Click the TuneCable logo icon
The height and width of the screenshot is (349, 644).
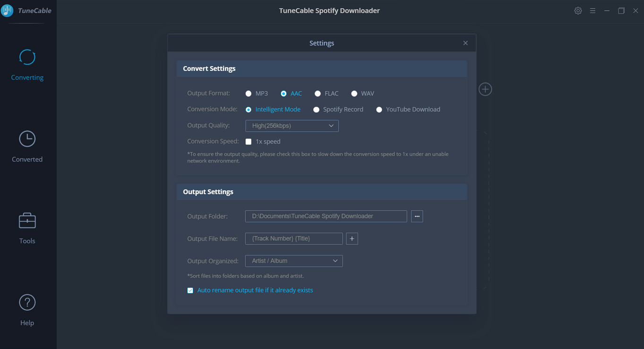[7, 10]
